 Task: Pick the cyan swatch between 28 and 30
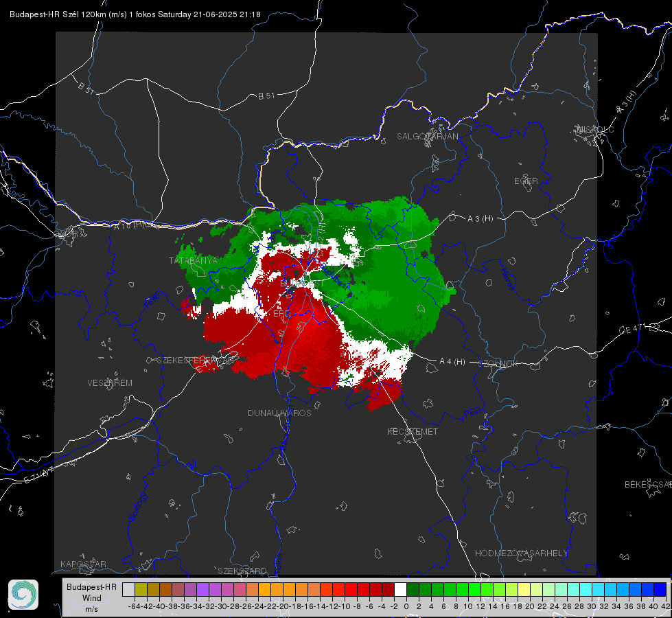tap(586, 589)
